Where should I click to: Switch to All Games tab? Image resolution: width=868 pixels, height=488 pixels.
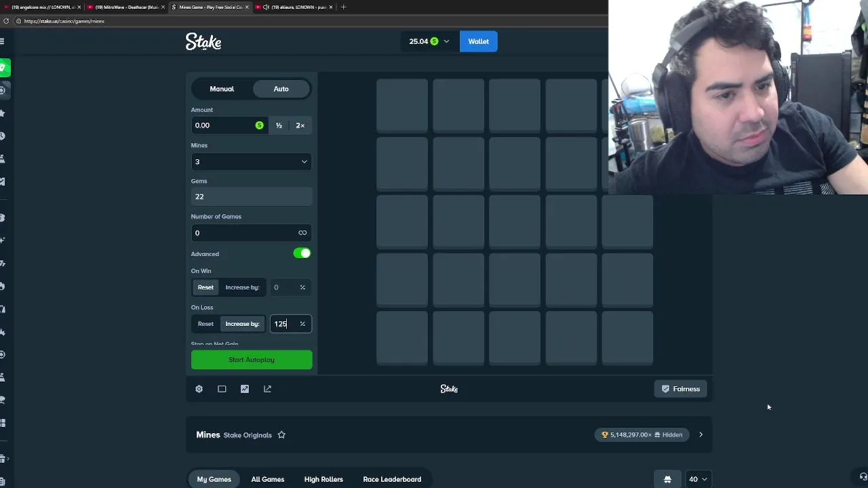[x=268, y=479]
